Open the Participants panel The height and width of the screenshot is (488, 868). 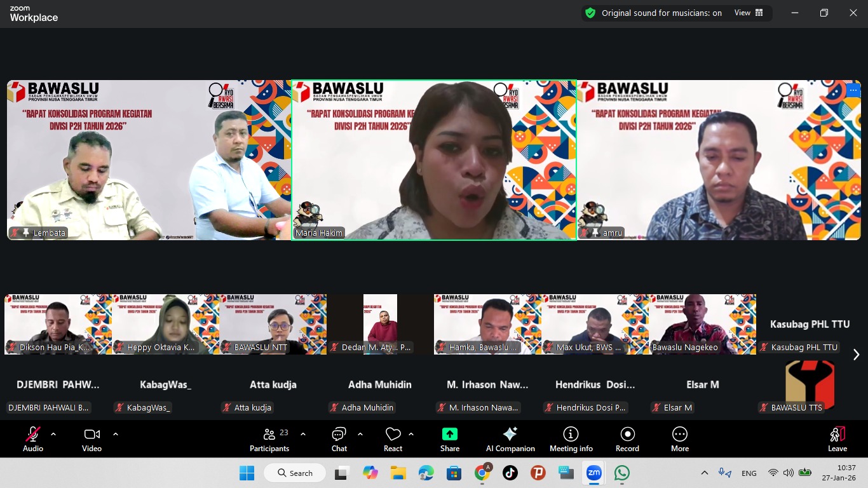tap(269, 438)
